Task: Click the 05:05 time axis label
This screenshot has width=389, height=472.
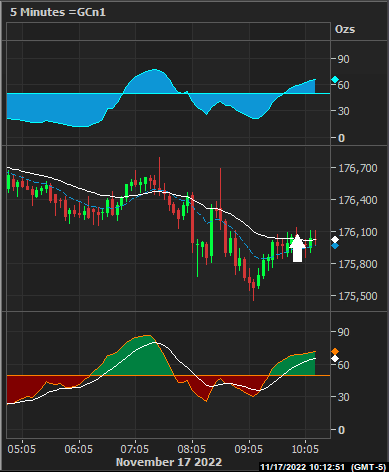Action: [22, 449]
